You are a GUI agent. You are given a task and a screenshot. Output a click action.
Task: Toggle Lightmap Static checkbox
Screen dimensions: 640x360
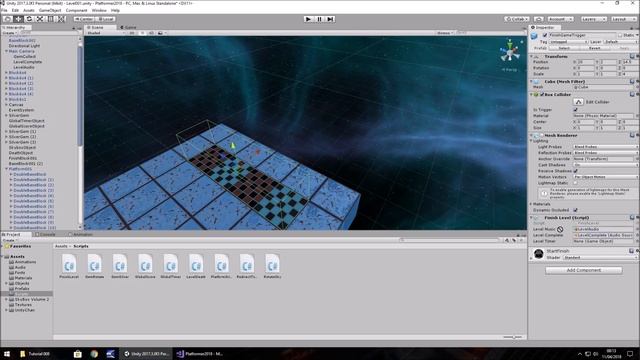[576, 183]
